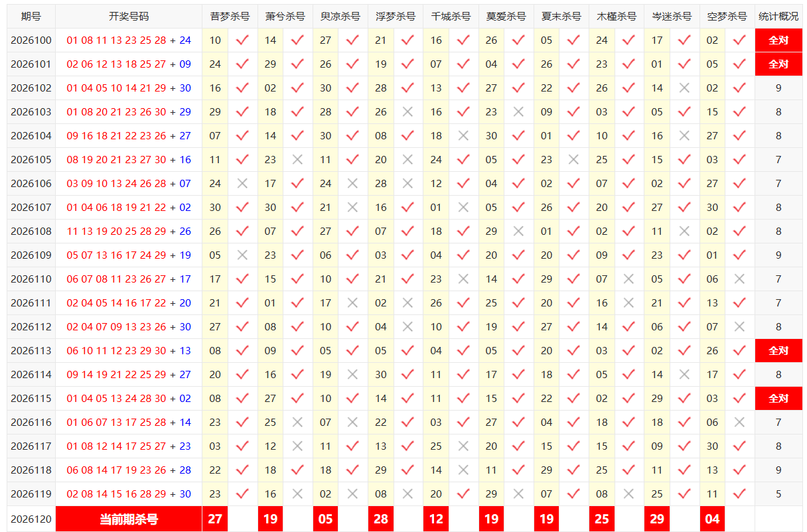Click the X mark for 臾凉杀号 in row 2026107

pos(352,208)
